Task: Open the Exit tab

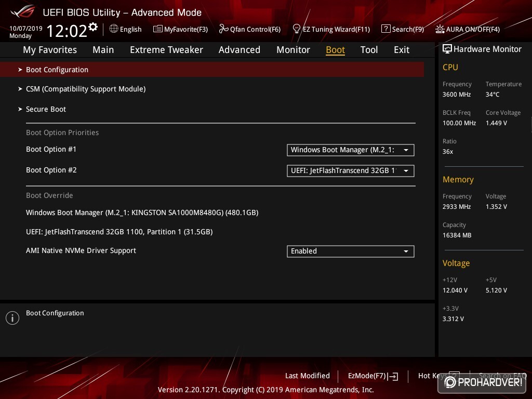Action: coord(402,49)
